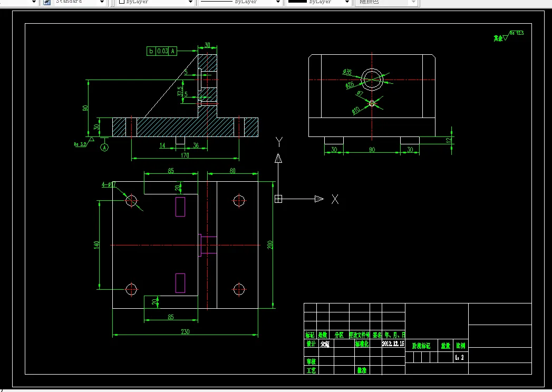Click the 签名 title block cell
Viewport: 552px width, 392px height.
pos(376,335)
